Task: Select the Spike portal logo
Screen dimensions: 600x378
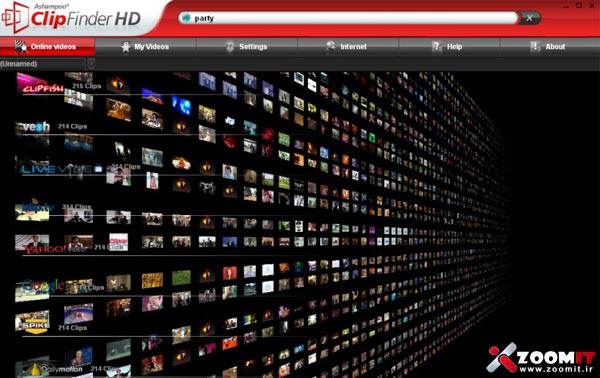Action: 33,322
